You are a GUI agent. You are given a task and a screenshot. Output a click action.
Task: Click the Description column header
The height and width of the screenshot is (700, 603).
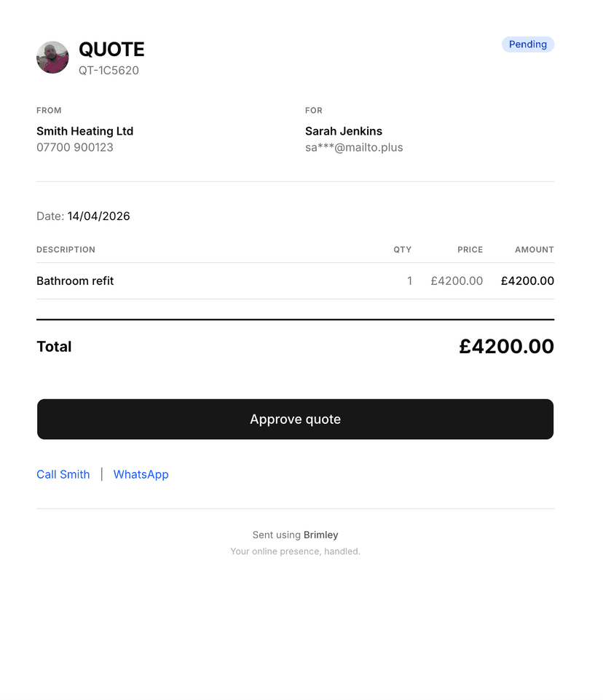tap(66, 250)
